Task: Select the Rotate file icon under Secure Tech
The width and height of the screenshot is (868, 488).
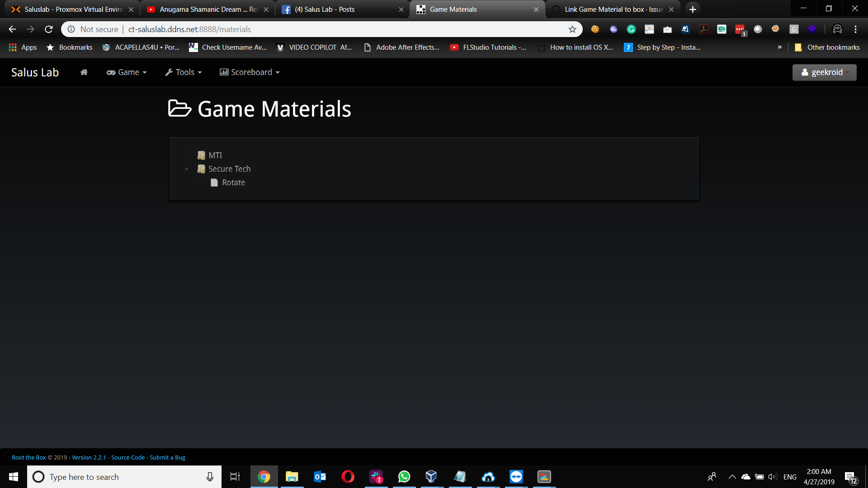Action: pos(214,183)
